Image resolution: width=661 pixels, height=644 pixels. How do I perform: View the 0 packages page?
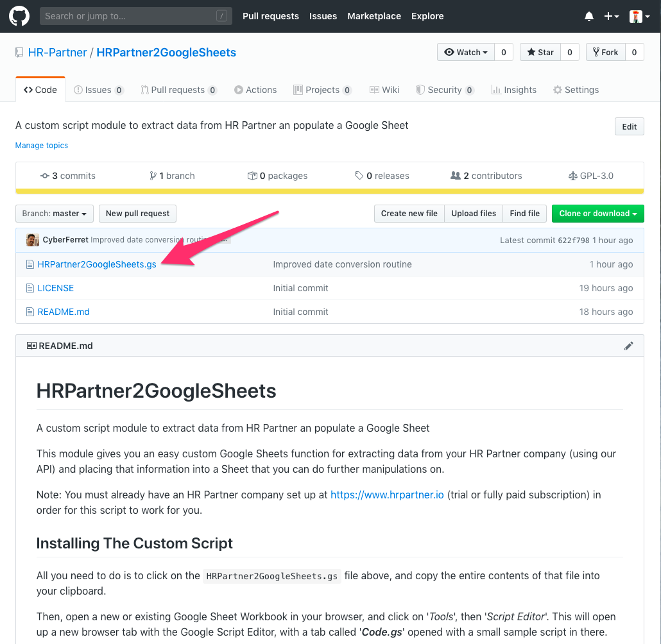point(277,176)
